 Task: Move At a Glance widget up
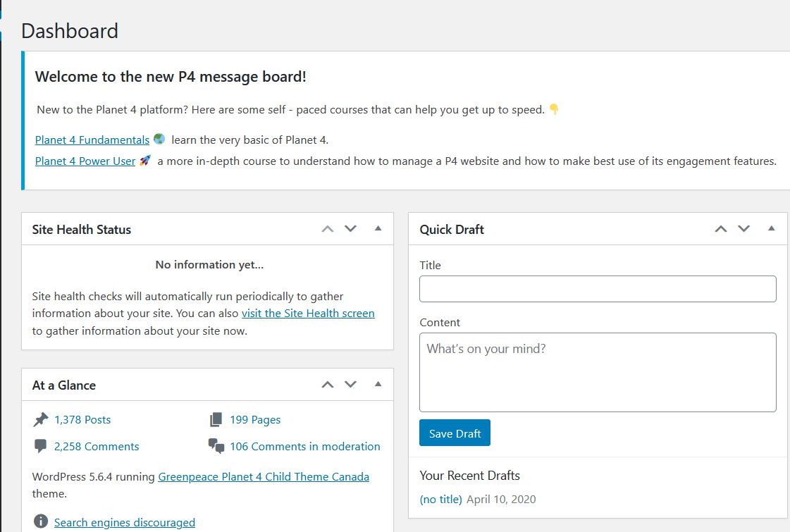(328, 385)
